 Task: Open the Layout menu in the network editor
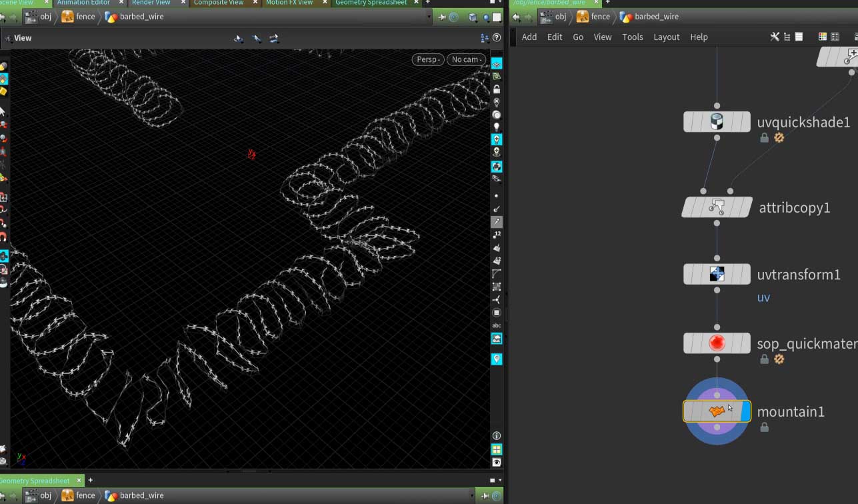tap(666, 37)
